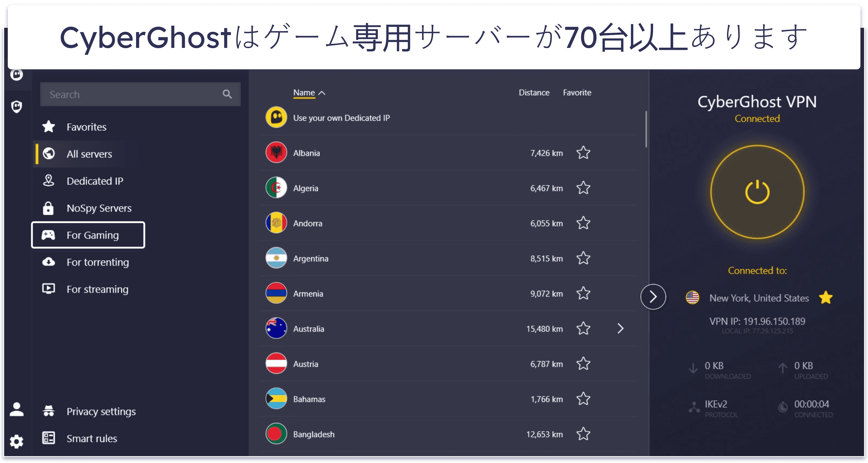
Task: Click the Bahamas flag icon
Action: click(276, 399)
